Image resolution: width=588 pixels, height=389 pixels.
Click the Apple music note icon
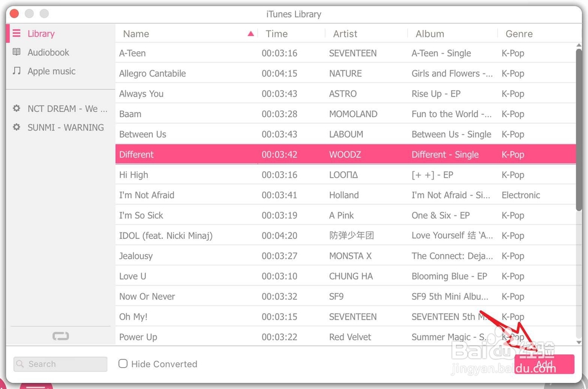(x=16, y=71)
